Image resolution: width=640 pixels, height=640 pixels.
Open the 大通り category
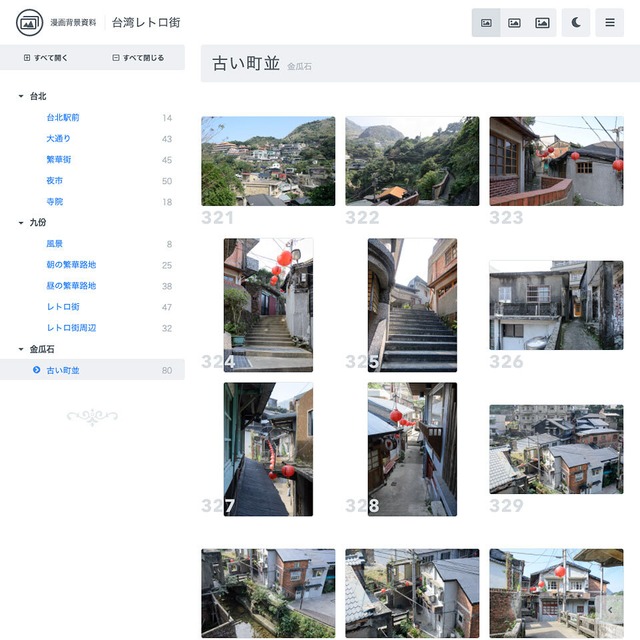(58, 139)
